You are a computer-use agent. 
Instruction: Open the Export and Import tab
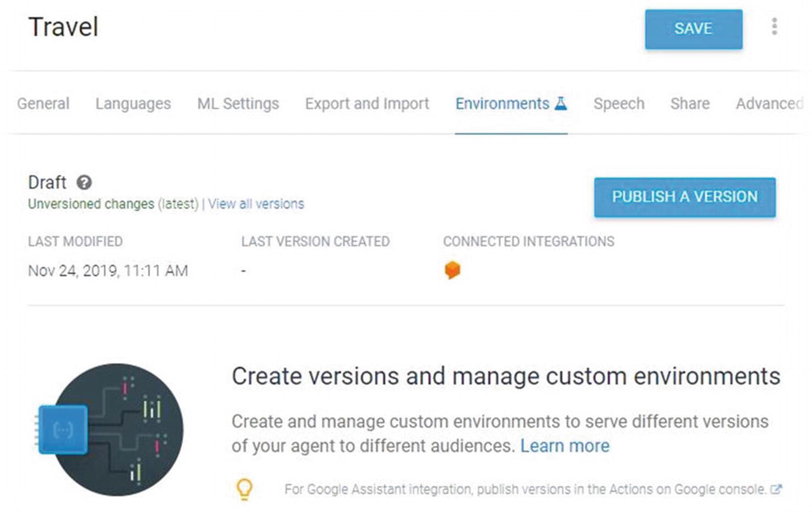click(x=367, y=103)
